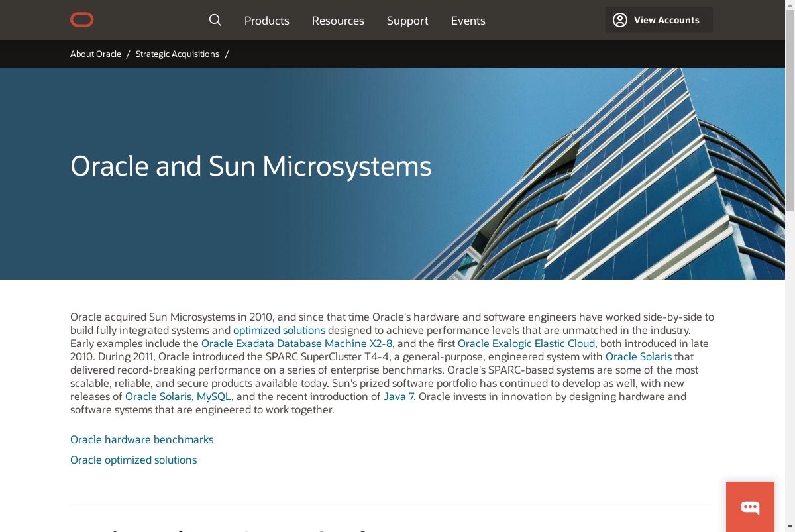
Task: Open Oracle hardware benchmarks link
Action: point(142,439)
